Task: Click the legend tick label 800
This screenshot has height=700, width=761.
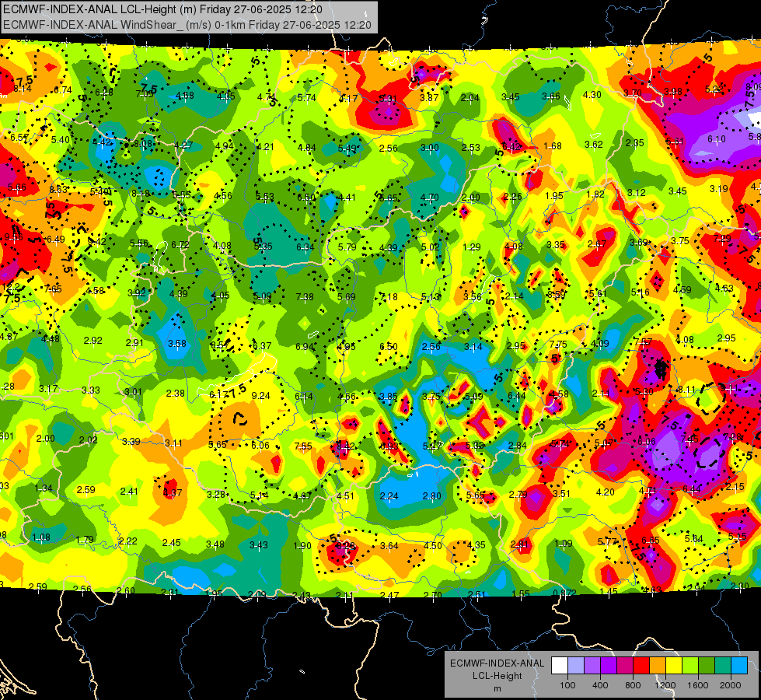Action: (633, 685)
